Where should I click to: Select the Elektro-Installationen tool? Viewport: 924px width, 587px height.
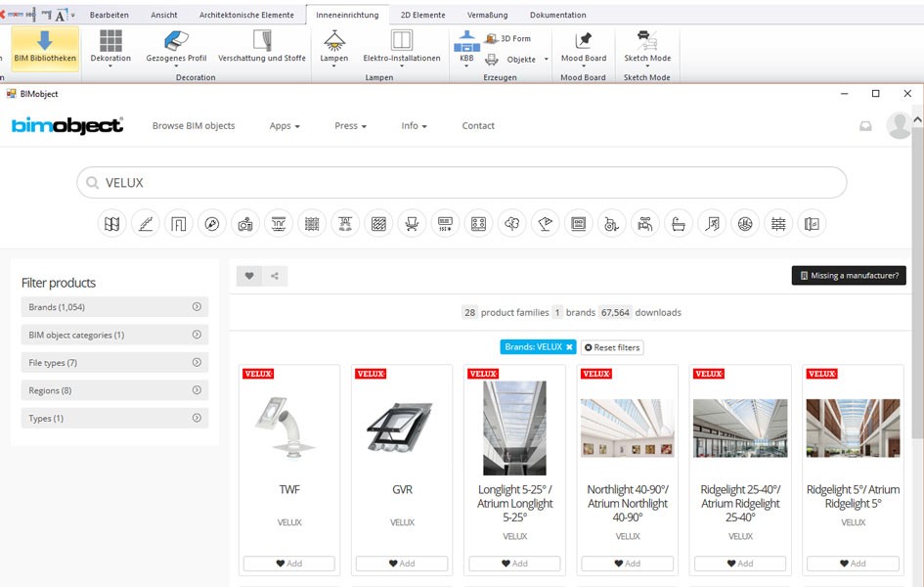click(x=402, y=48)
